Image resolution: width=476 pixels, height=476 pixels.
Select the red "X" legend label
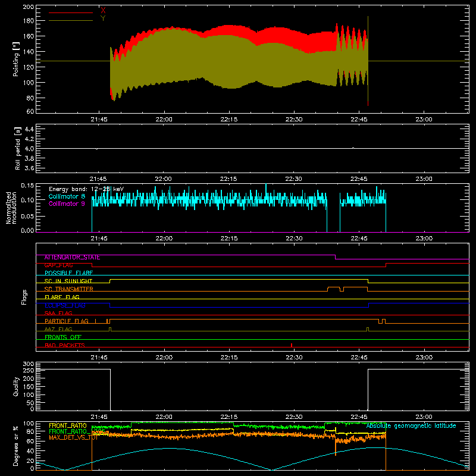[x=103, y=10]
